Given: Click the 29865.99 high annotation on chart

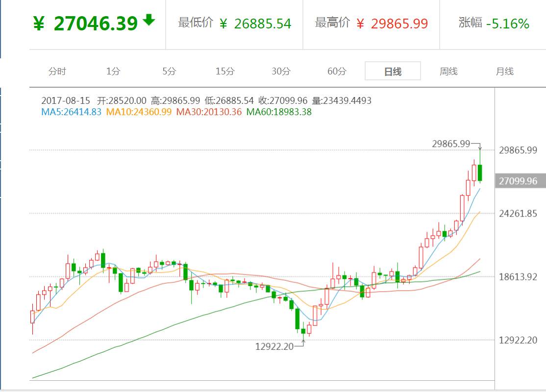Looking at the screenshot, I should click(x=451, y=144).
